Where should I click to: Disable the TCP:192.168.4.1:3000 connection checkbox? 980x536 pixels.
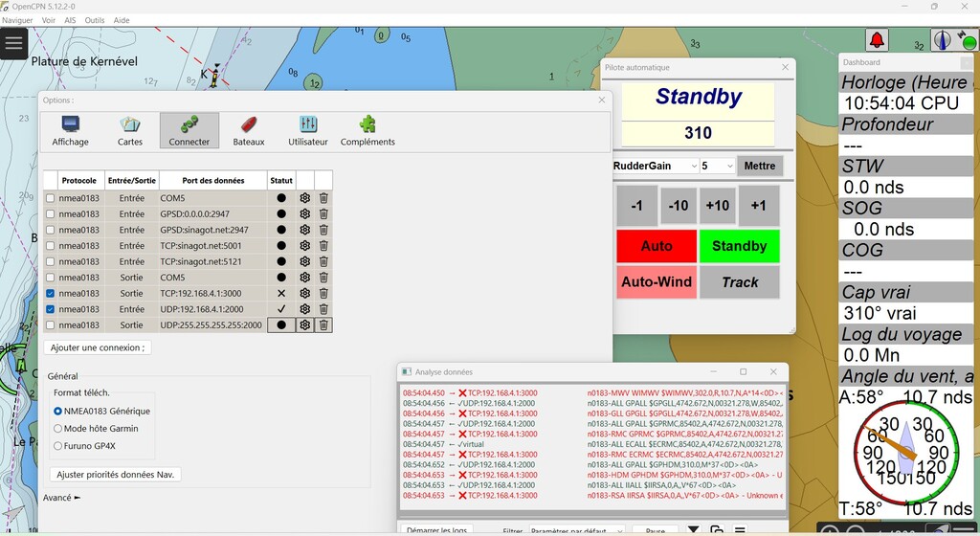coord(50,294)
